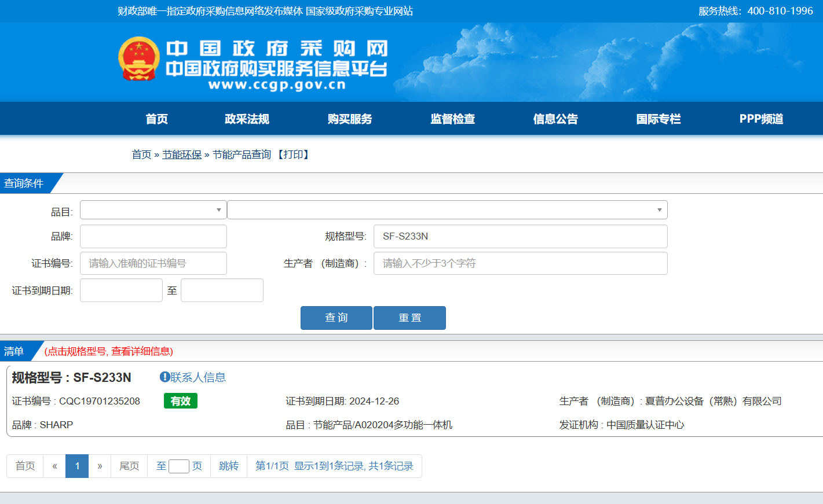
Task: Click the 【打印】 print link
Action: 293,154
